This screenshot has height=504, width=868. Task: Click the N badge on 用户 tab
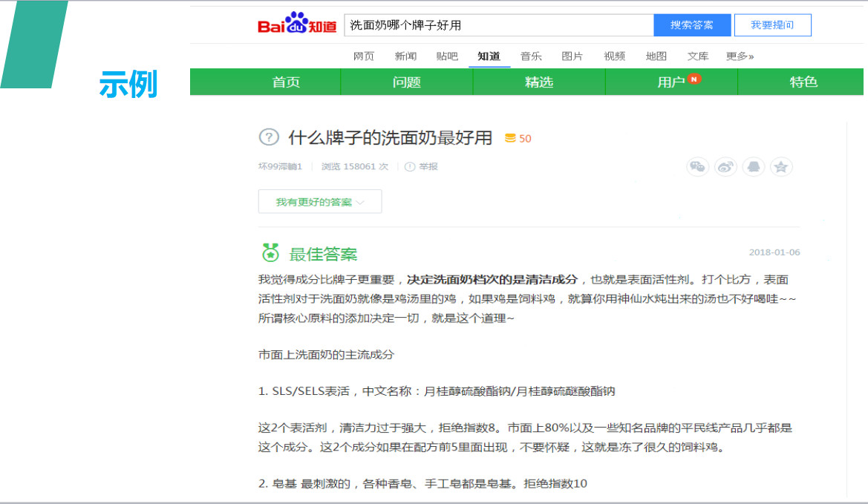[x=694, y=79]
